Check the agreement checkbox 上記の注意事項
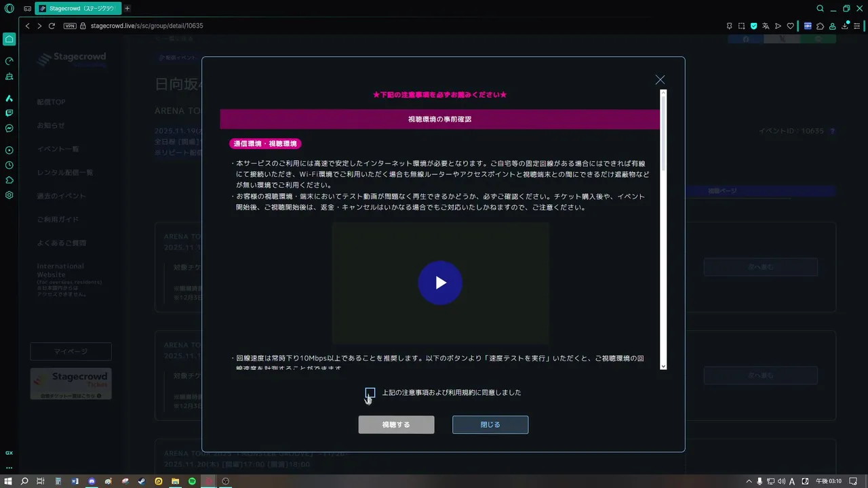868x488 pixels. click(370, 392)
